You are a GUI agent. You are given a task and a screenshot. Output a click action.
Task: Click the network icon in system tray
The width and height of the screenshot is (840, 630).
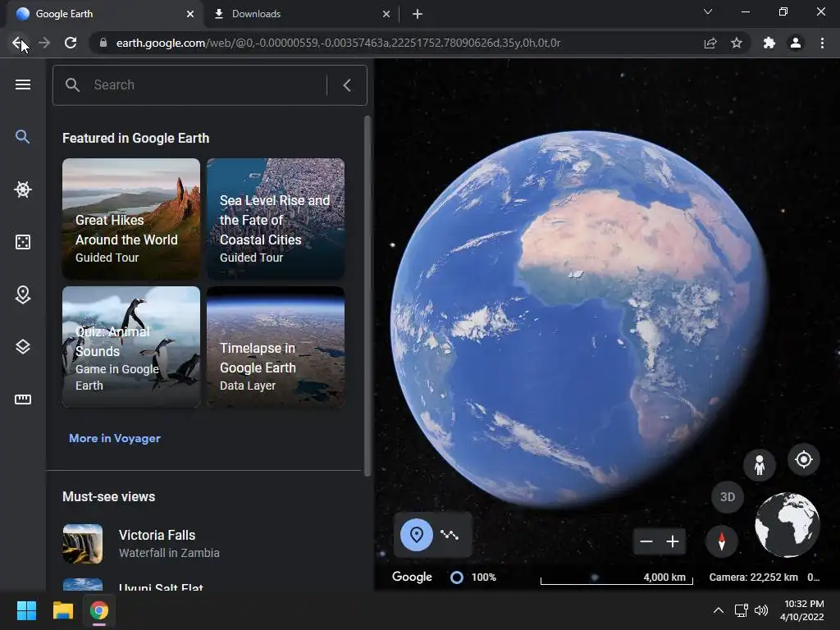[x=742, y=610]
